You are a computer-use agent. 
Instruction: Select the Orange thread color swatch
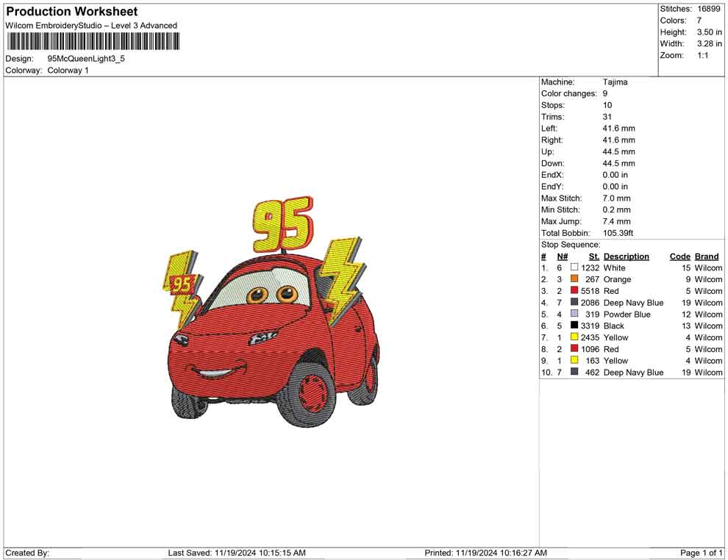(574, 279)
